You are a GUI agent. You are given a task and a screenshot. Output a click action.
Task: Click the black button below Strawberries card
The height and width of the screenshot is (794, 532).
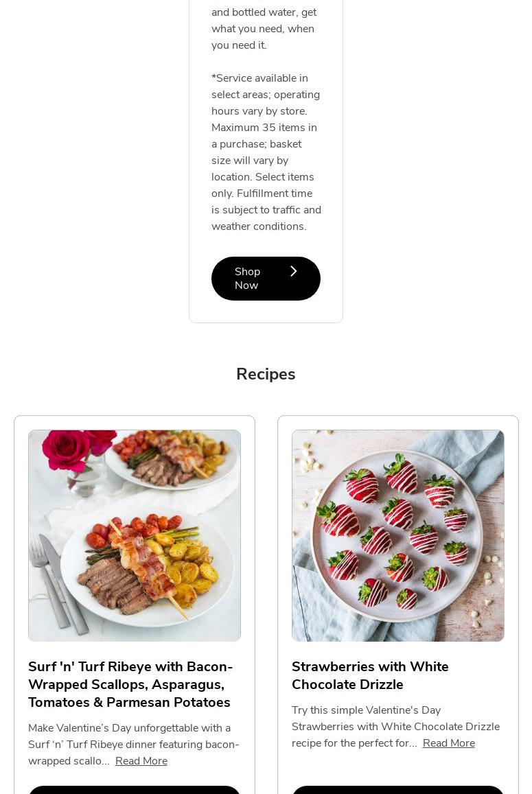[x=397, y=790]
